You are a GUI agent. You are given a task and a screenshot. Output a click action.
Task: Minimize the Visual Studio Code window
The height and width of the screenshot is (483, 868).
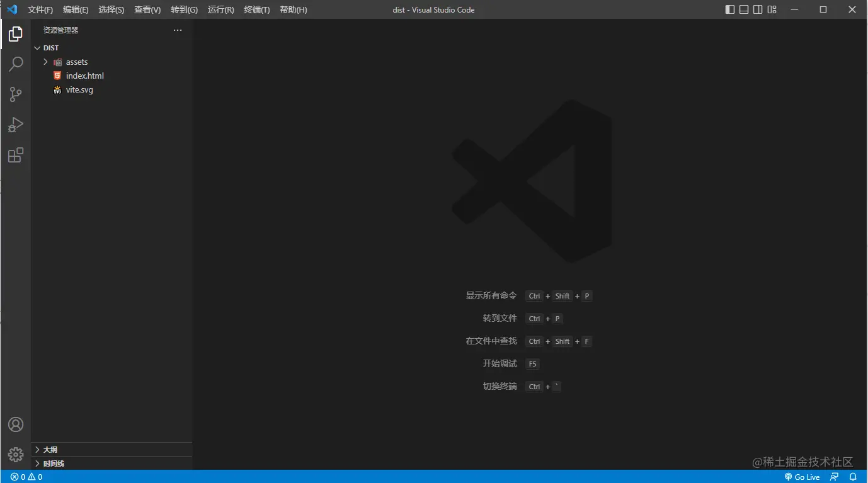(x=794, y=9)
